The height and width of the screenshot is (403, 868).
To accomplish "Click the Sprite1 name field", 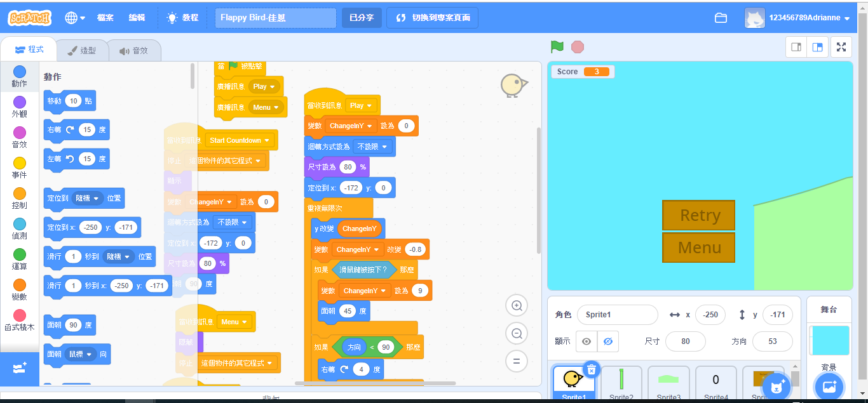I will [x=617, y=315].
